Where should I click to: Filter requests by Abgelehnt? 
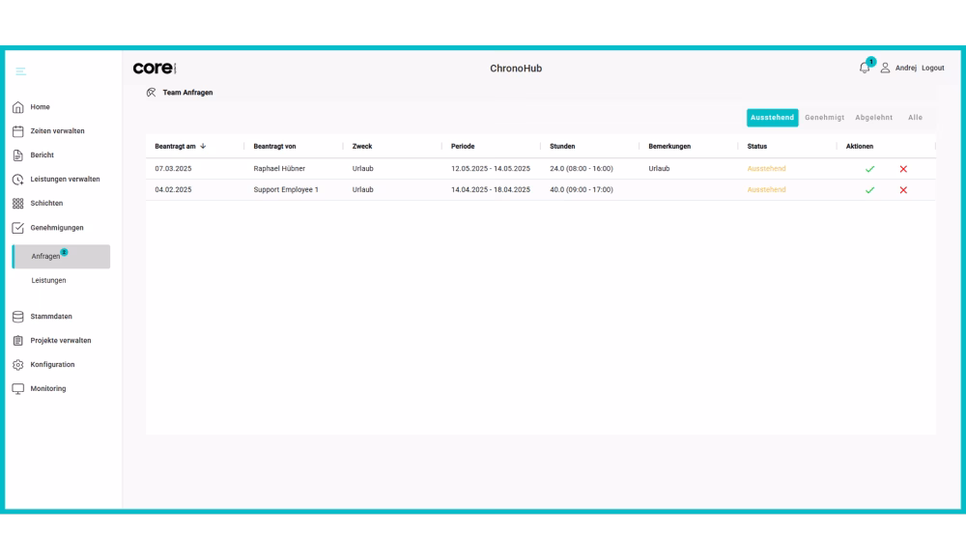pyautogui.click(x=873, y=118)
